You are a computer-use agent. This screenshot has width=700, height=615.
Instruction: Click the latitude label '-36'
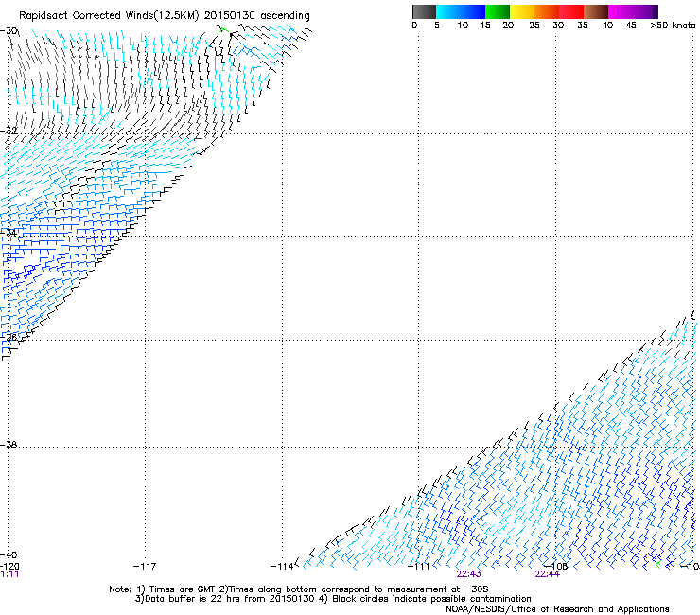tap(9, 337)
